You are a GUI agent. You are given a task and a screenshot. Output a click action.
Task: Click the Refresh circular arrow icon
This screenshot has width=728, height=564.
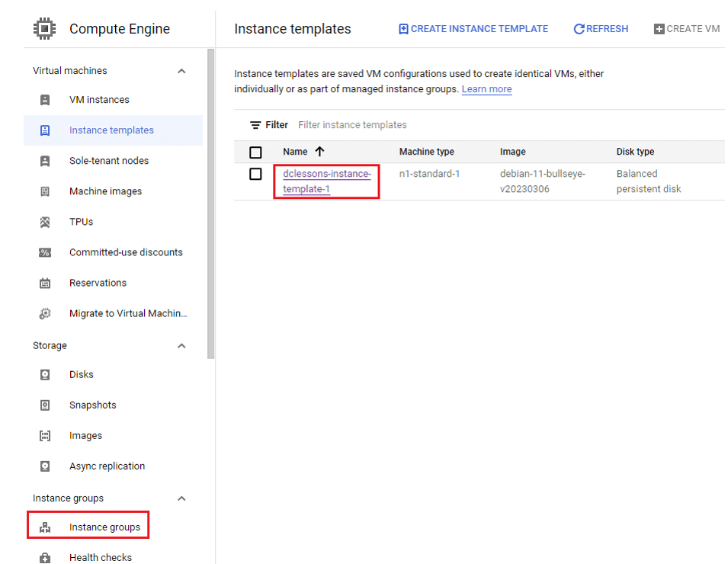pos(579,29)
